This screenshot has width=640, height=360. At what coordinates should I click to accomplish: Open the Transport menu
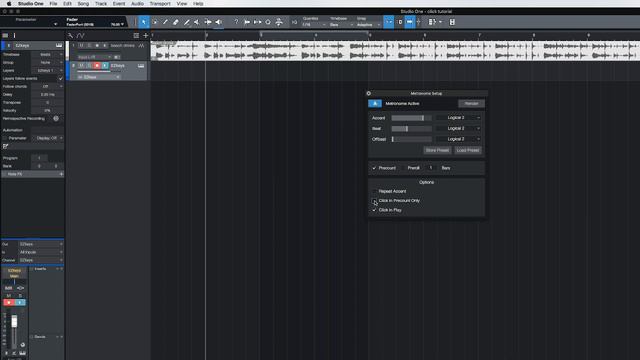(160, 4)
